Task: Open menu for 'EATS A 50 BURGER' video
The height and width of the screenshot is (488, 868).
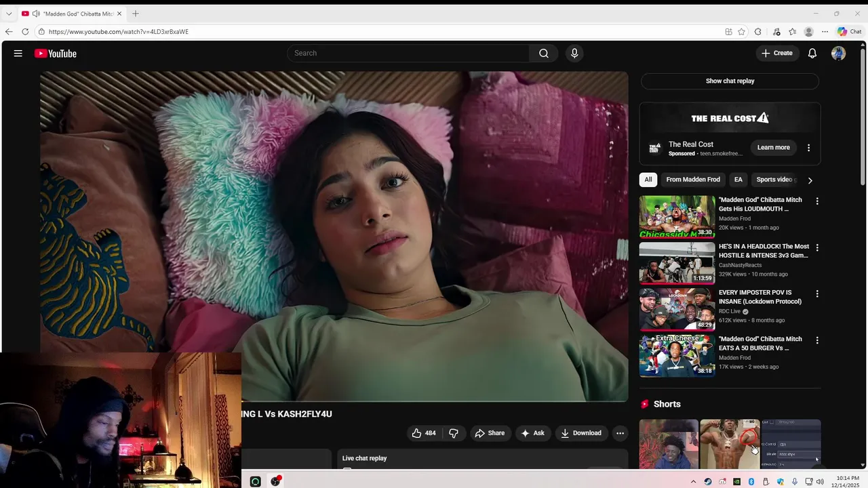Action: (817, 340)
